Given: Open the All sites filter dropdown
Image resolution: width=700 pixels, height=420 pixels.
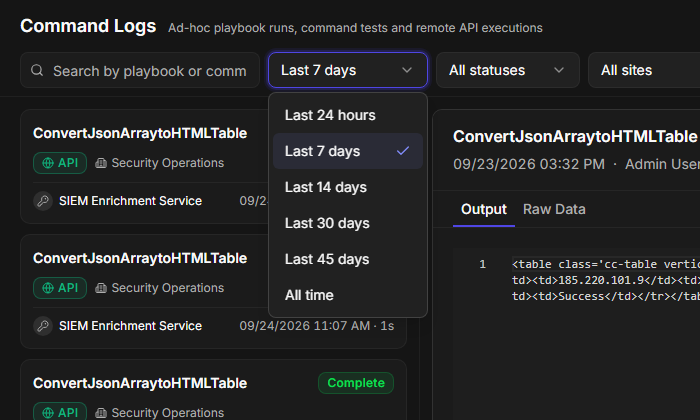Looking at the screenshot, I should coord(644,70).
